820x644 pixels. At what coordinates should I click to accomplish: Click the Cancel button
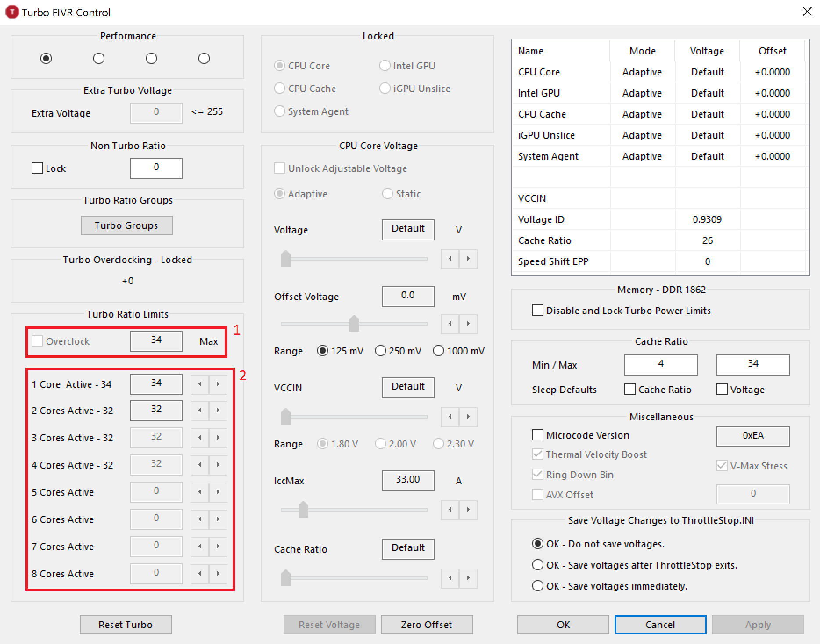pos(660,625)
